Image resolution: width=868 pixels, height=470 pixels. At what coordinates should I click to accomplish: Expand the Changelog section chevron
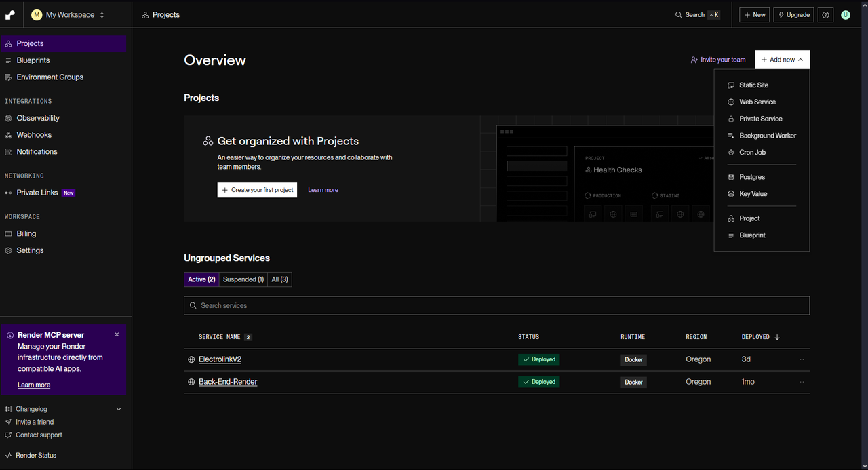point(119,409)
